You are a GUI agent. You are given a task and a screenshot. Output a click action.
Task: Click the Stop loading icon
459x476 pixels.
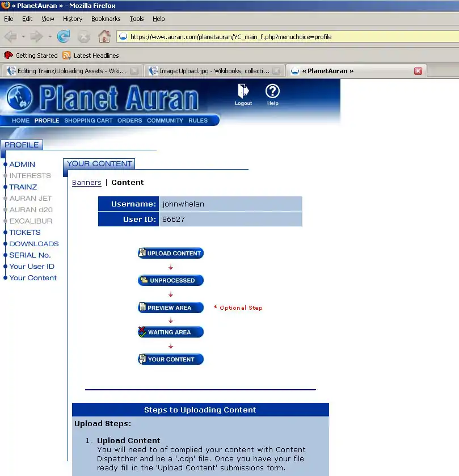point(84,37)
